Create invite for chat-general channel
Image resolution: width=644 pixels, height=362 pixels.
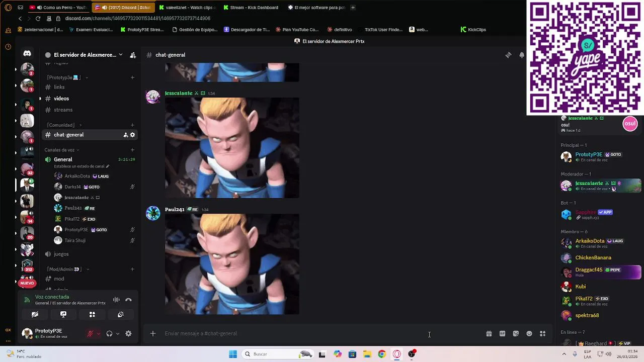(x=125, y=135)
